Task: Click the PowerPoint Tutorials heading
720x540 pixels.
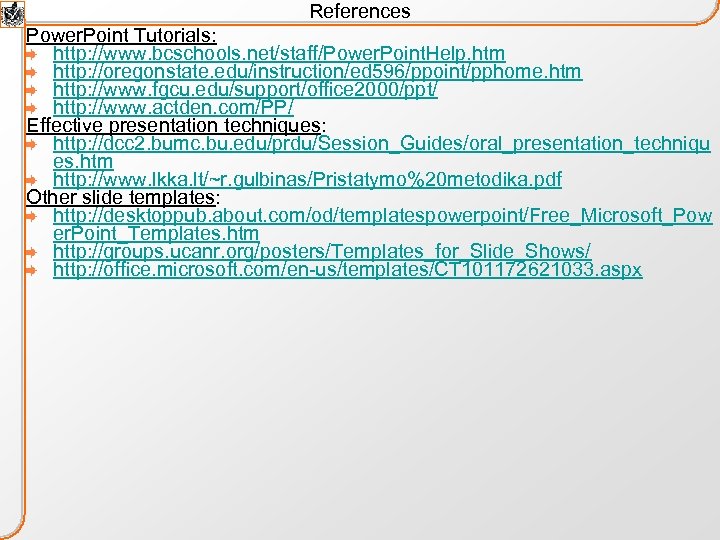Action: point(121,35)
